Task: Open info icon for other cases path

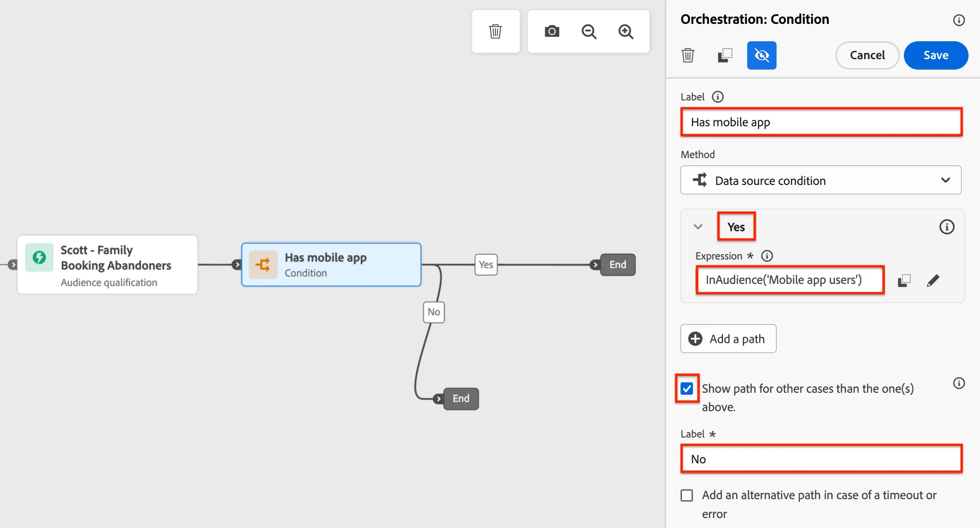Action: click(959, 383)
